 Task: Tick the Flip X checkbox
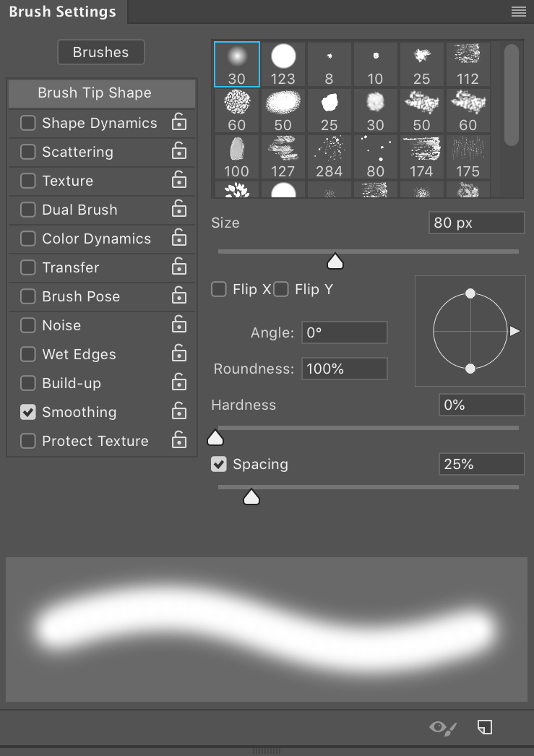(219, 289)
